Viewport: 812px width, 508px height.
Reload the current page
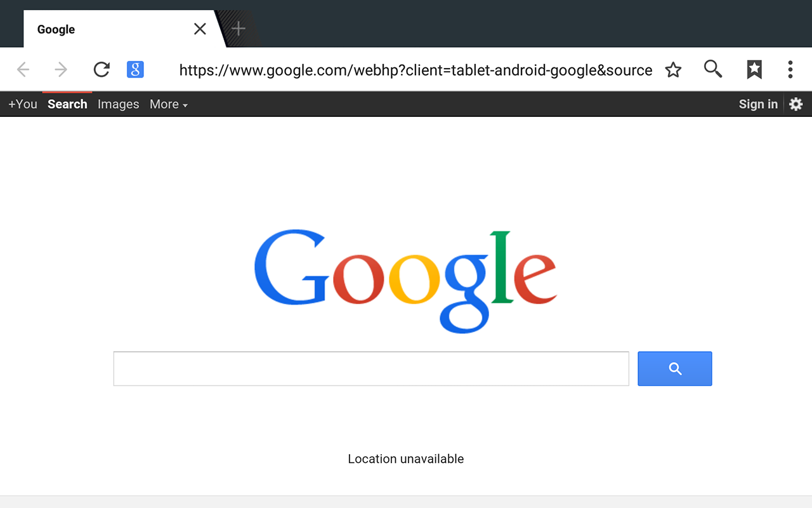[101, 69]
